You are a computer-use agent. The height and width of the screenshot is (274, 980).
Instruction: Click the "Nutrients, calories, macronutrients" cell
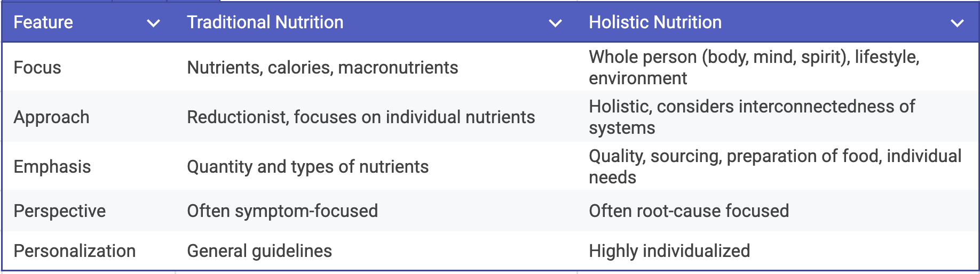coord(322,68)
